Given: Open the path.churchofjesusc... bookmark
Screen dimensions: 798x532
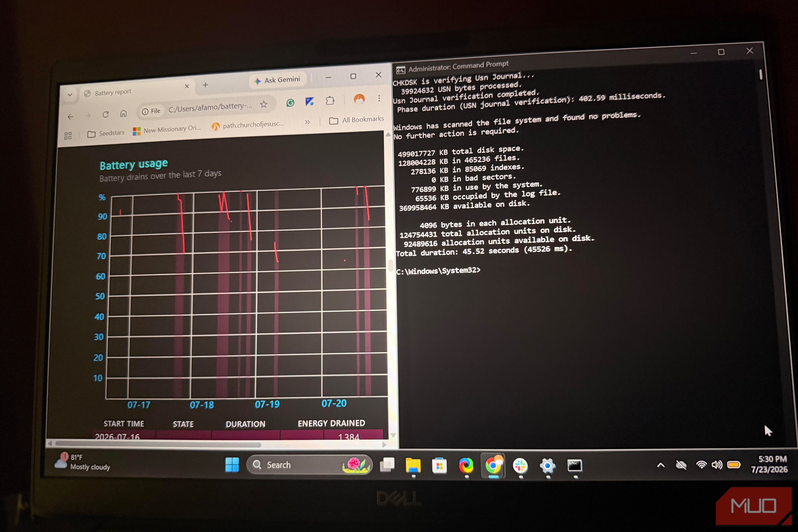Looking at the screenshot, I should pyautogui.click(x=248, y=125).
